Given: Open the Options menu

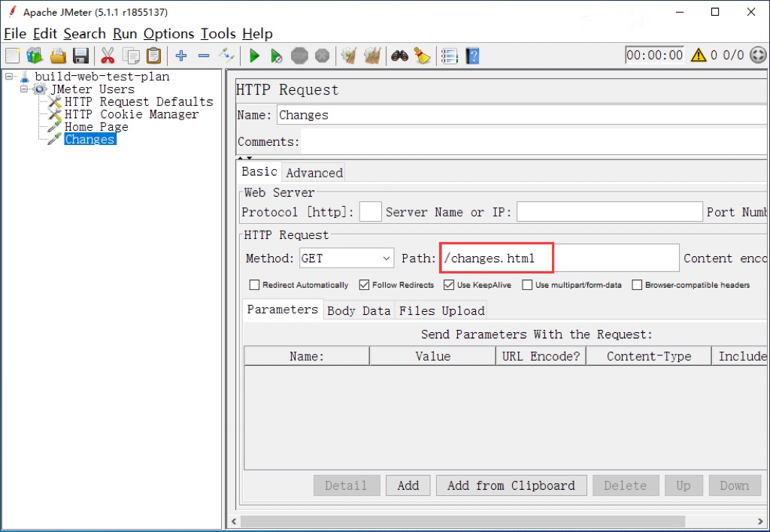Looking at the screenshot, I should [x=169, y=34].
